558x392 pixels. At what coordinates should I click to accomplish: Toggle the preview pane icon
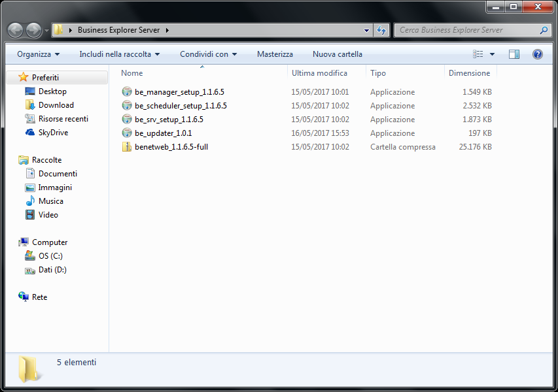514,54
